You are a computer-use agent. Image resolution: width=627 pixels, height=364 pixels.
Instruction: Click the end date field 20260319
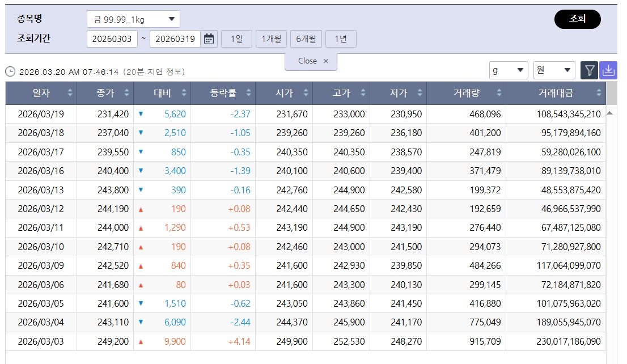[175, 39]
